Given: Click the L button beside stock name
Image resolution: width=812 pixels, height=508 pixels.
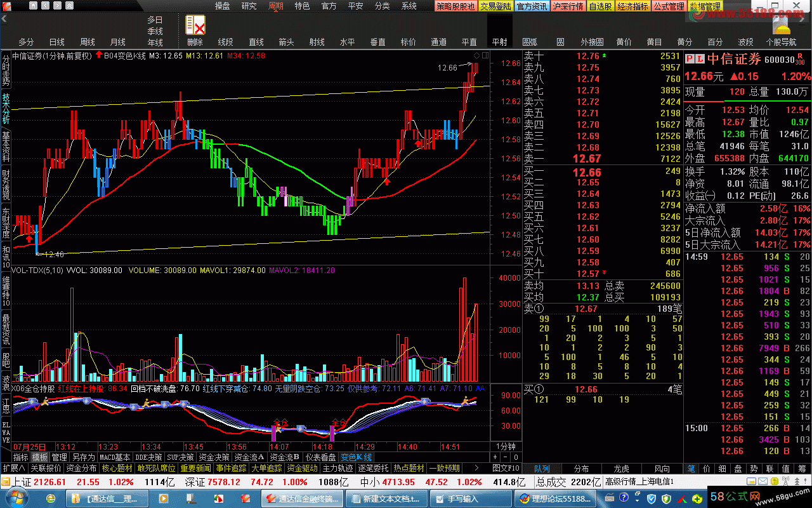Looking at the screenshot, I should point(700,59).
